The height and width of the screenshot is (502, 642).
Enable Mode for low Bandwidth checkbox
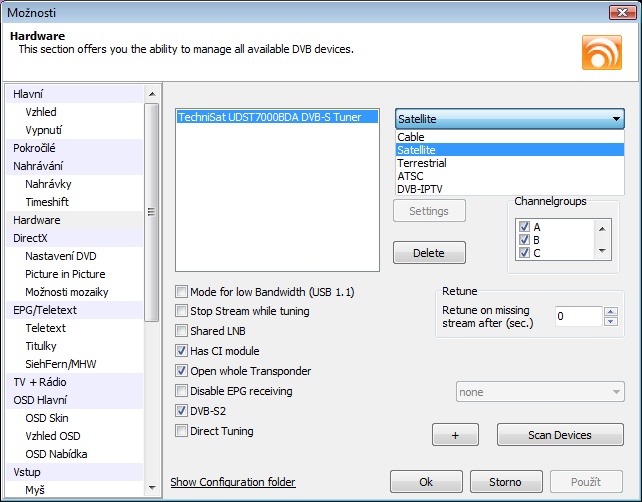pyautogui.click(x=182, y=292)
